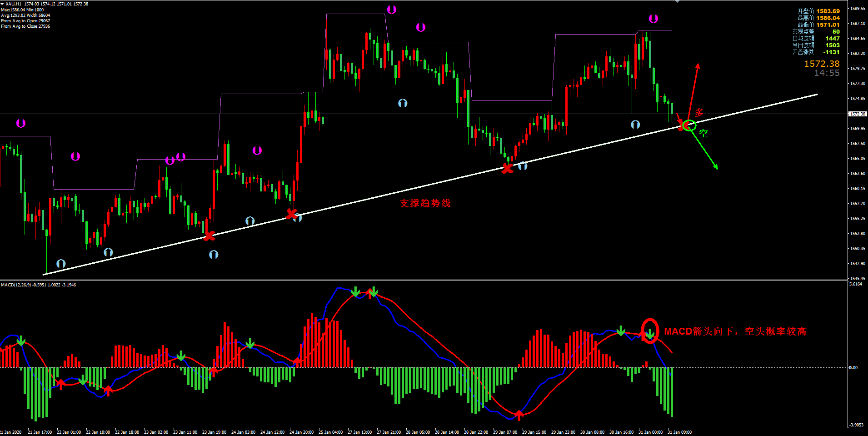Click the 'From Avg to Close:27936' label
The height and width of the screenshot is (436, 868).
tap(25, 26)
